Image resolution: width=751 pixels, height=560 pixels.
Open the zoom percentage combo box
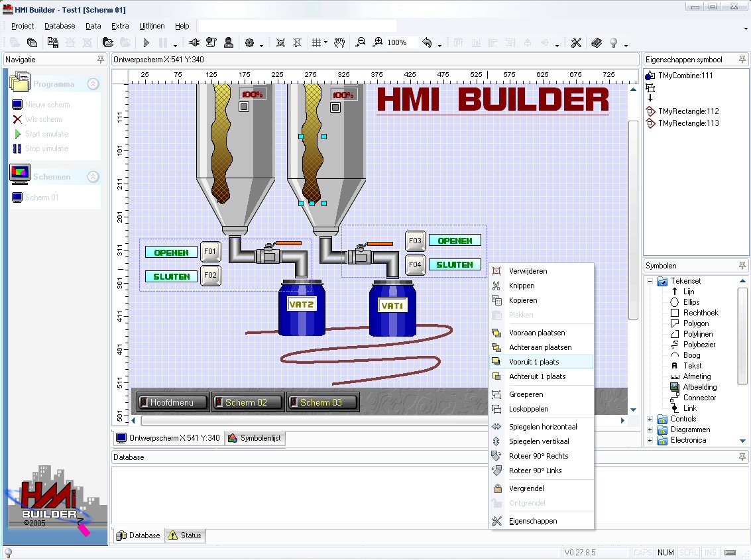401,42
